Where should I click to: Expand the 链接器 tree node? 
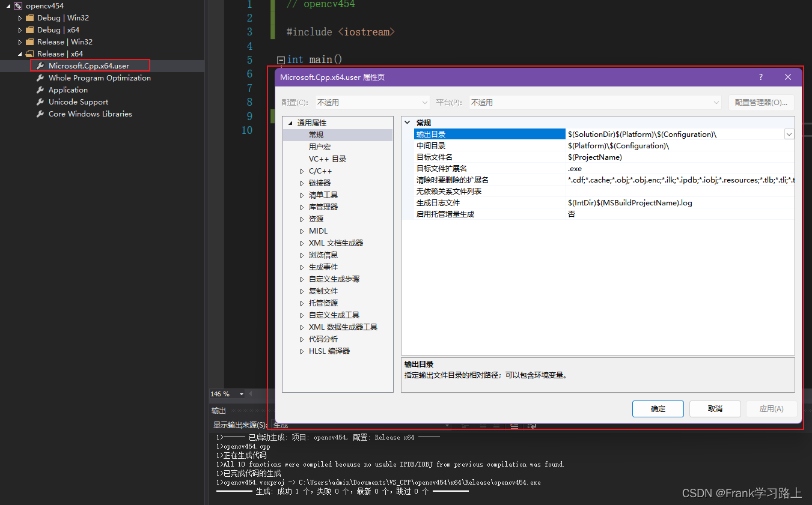tap(302, 183)
